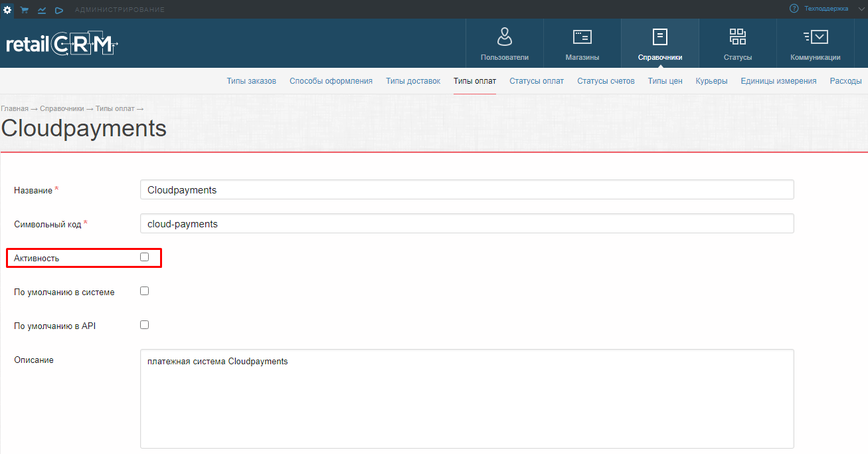Open the Техподдержка support link
This screenshot has width=868, height=454.
pyautogui.click(x=825, y=9)
